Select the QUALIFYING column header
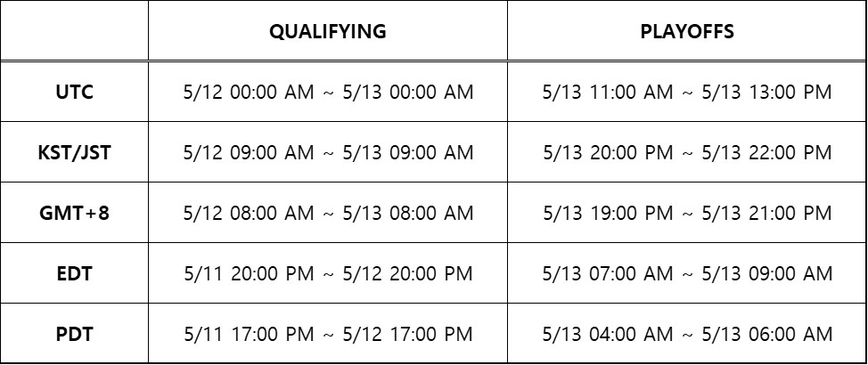This screenshot has height=365, width=868. click(328, 31)
